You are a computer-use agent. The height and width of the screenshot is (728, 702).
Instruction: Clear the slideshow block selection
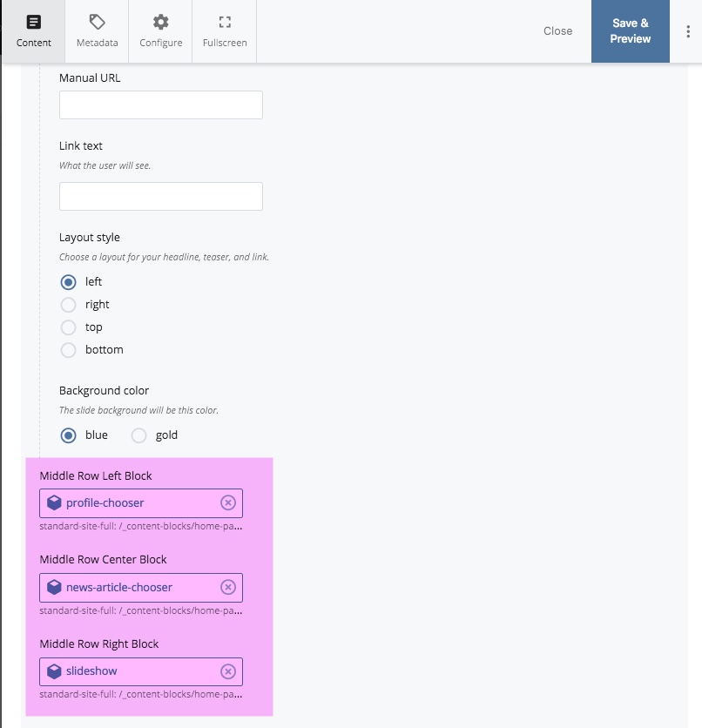click(228, 671)
